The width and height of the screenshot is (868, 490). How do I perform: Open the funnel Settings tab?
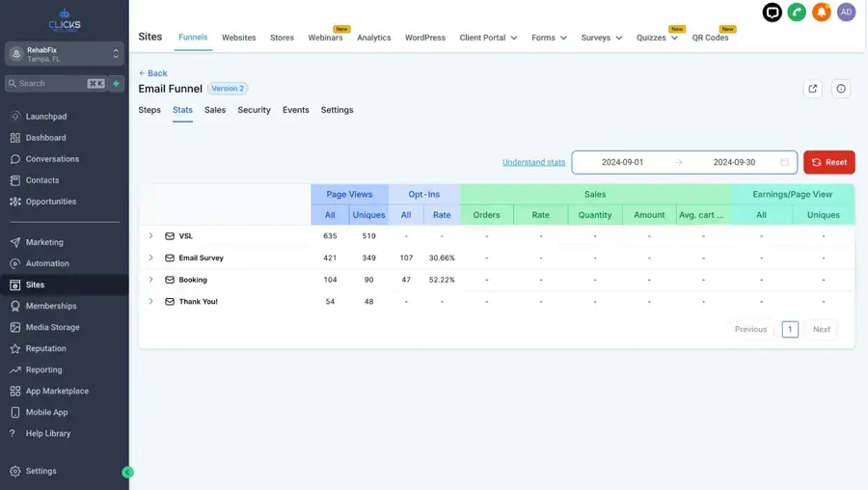click(x=337, y=110)
